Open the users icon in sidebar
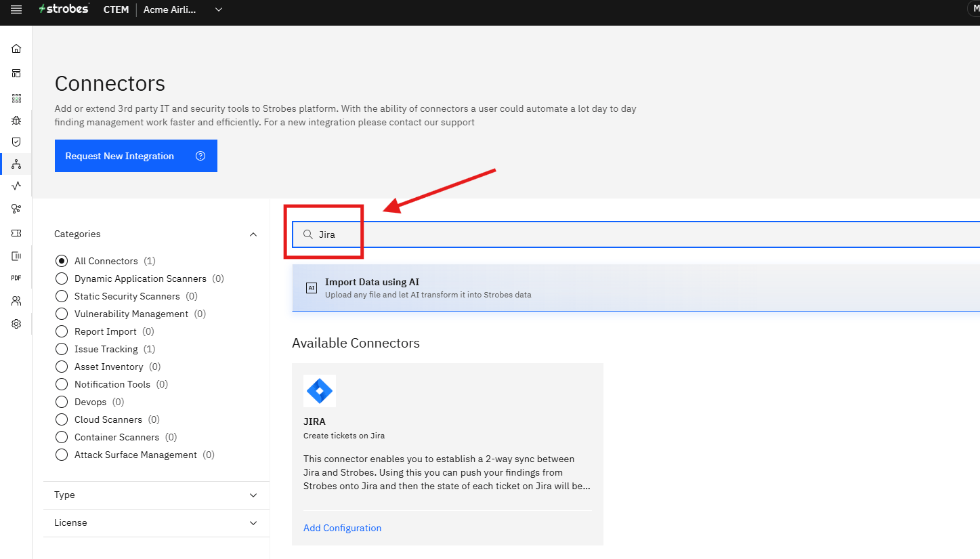 16,301
